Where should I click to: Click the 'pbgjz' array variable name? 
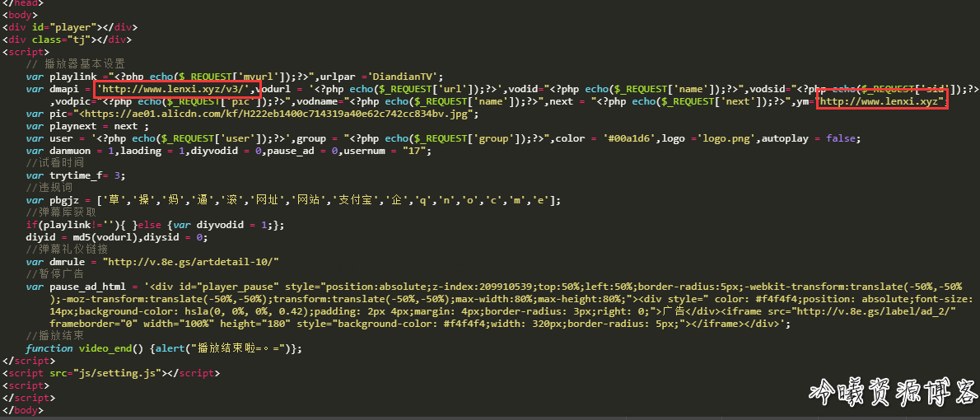click(x=64, y=200)
